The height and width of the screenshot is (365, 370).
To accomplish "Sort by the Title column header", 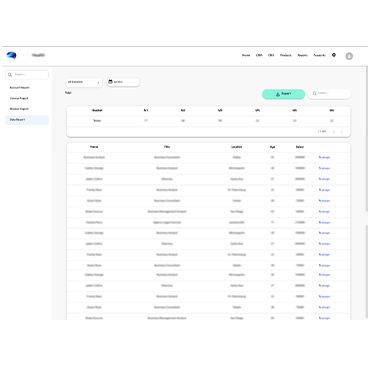I will 167,147.
